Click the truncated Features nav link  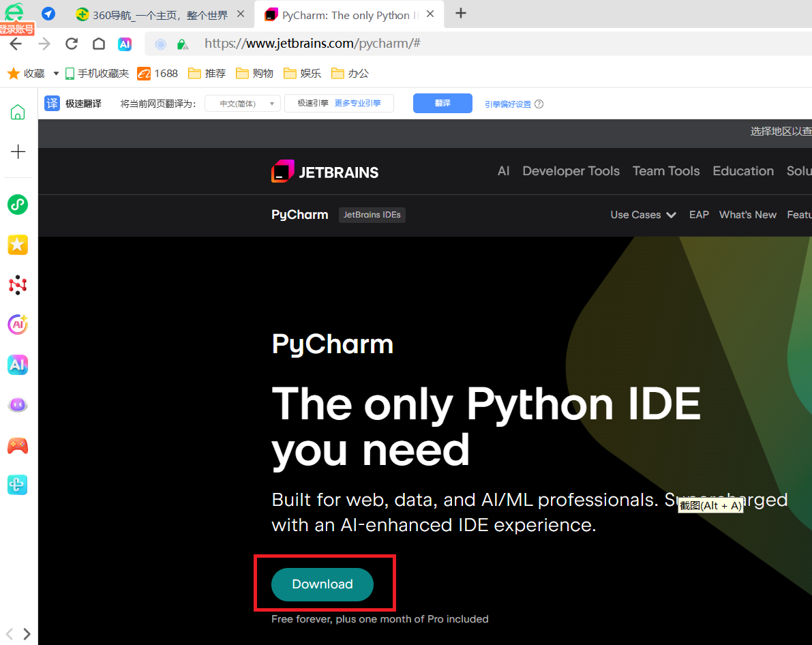point(799,215)
